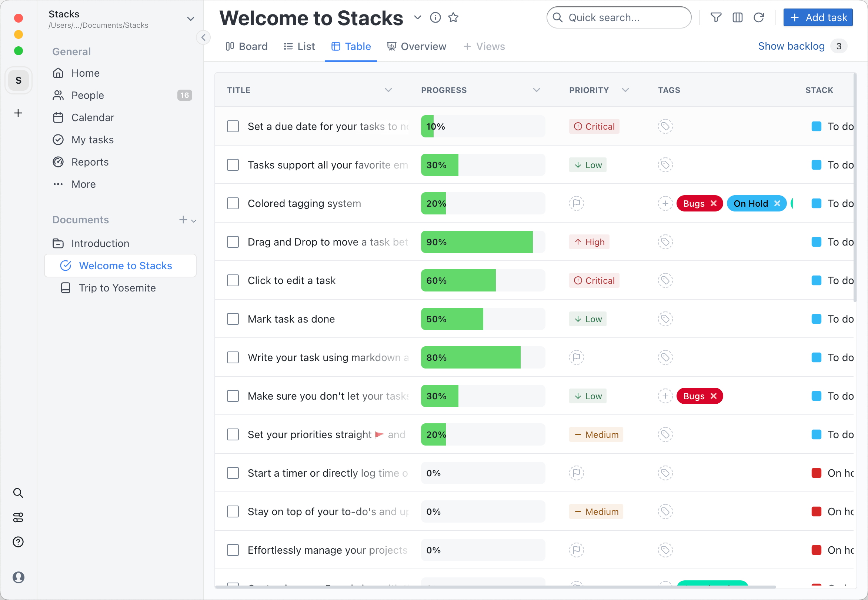Switch to the Board tab

click(x=247, y=46)
